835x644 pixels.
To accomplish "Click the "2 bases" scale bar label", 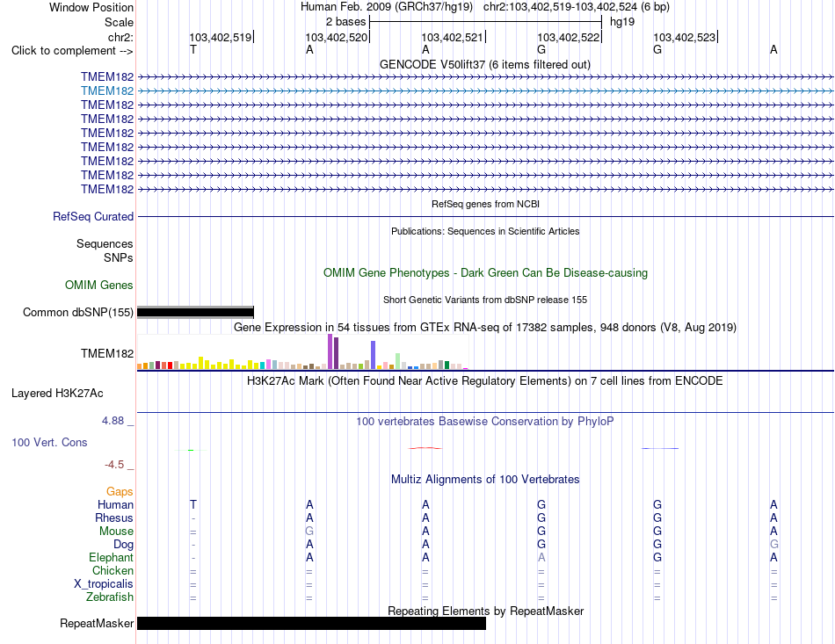I will [x=346, y=22].
